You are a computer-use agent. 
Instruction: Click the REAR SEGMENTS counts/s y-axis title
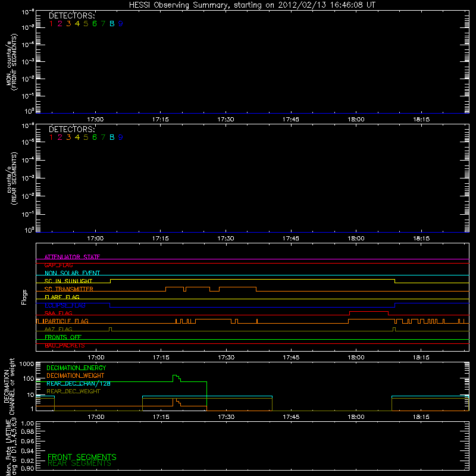[x=12, y=179]
